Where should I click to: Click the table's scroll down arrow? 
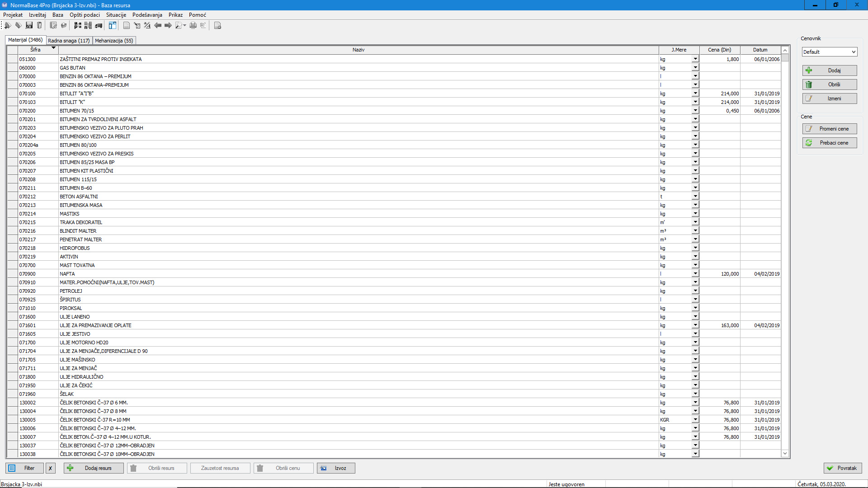point(785,454)
